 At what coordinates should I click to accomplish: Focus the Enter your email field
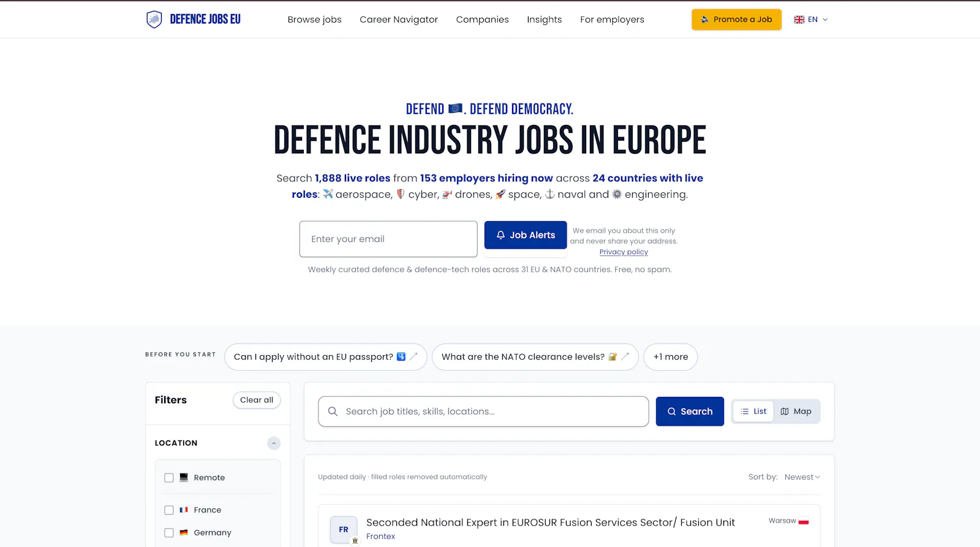pos(388,239)
